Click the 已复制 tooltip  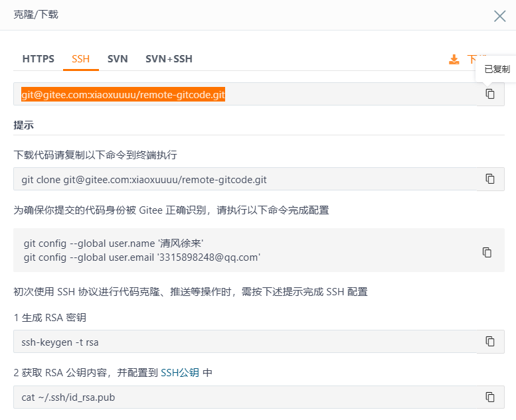(497, 69)
